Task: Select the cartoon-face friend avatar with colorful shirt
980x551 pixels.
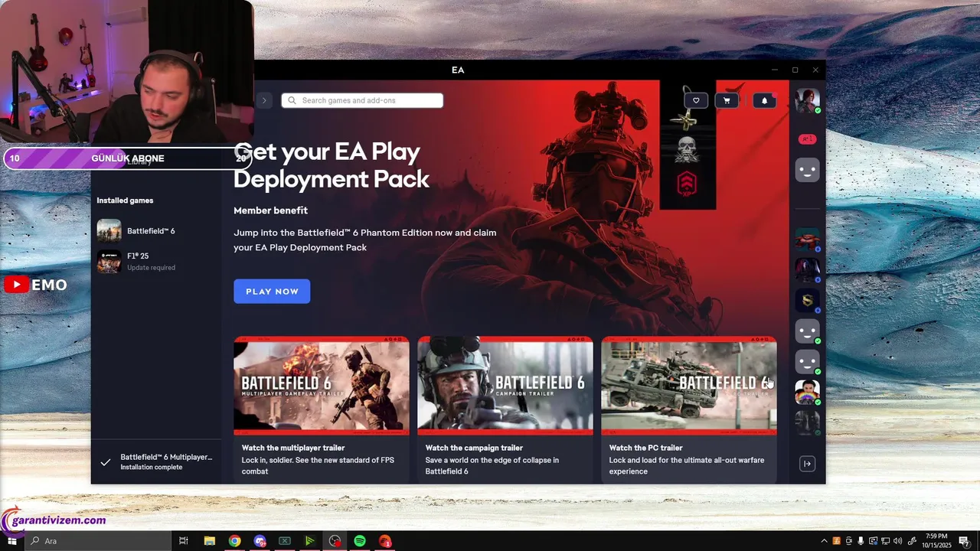Action: [x=807, y=392]
